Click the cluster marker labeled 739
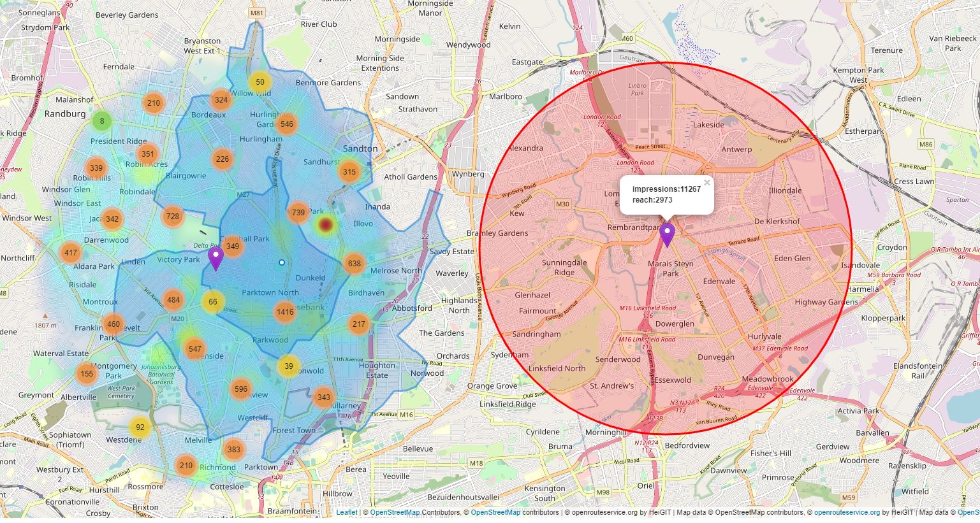The image size is (980, 523). pyautogui.click(x=298, y=212)
